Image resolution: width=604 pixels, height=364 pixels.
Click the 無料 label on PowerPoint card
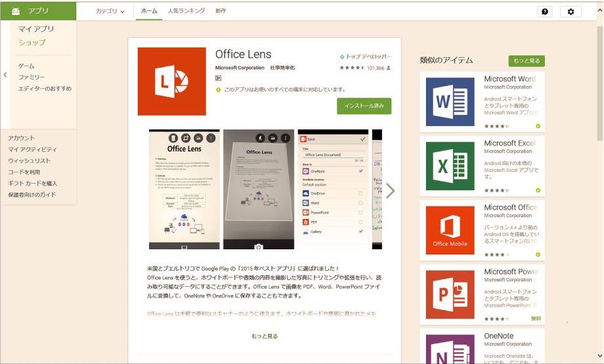[x=536, y=319]
